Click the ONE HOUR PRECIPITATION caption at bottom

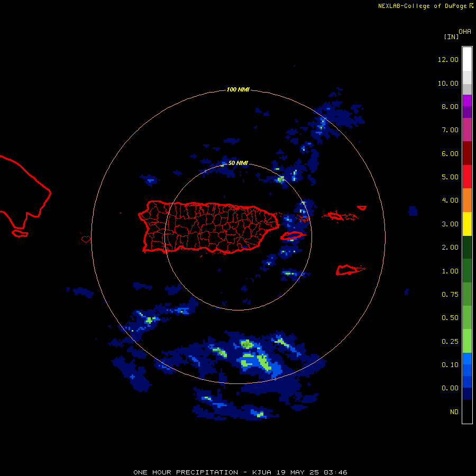pos(240,472)
